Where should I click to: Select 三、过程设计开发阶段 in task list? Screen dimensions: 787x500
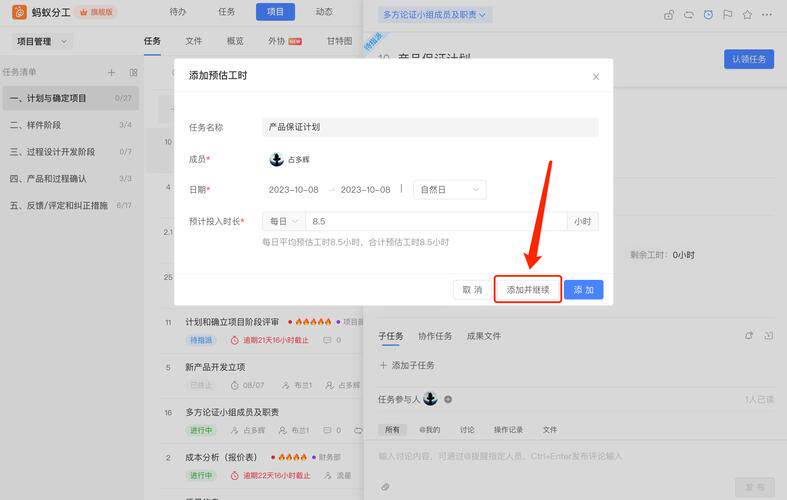pos(71,152)
